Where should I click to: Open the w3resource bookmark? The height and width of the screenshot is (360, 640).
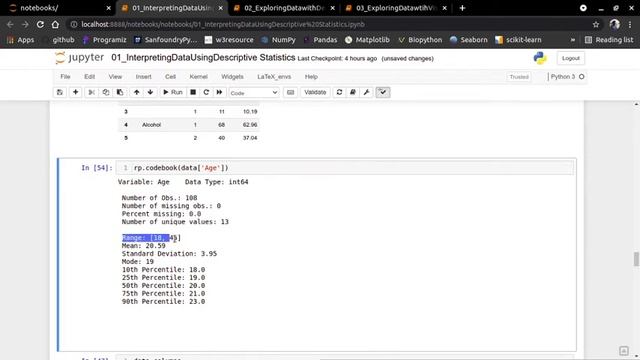pos(229,40)
